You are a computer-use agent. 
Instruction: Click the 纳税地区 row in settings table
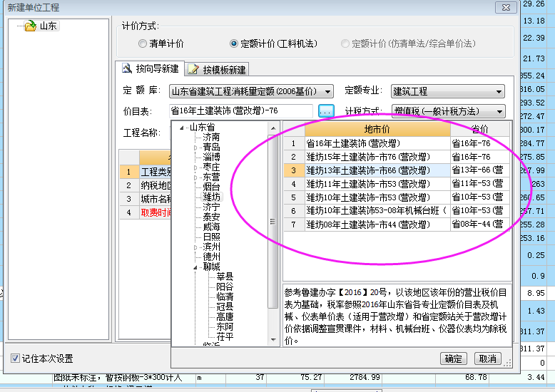pos(146,185)
